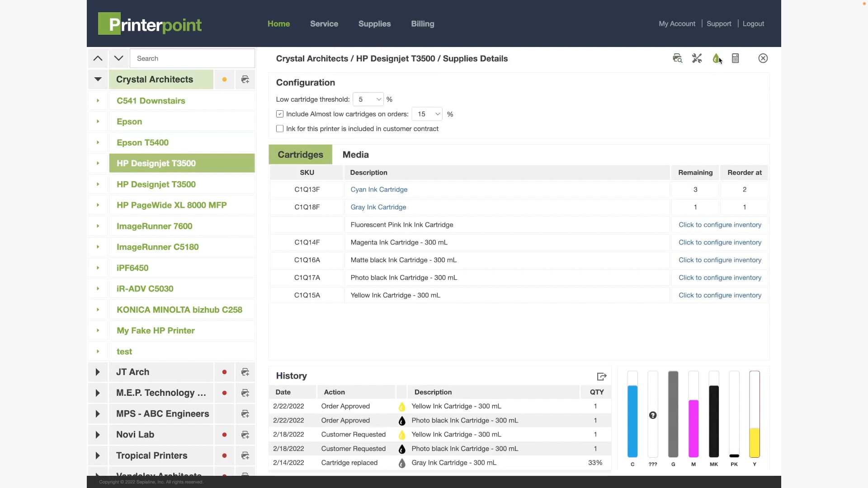Image resolution: width=868 pixels, height=488 pixels.
Task: Expand the MPS - ABC Engineers group
Action: coord(98,414)
